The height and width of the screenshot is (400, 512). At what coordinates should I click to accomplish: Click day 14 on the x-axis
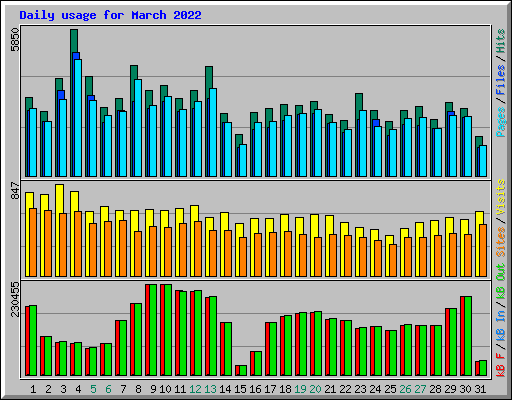click(225, 389)
